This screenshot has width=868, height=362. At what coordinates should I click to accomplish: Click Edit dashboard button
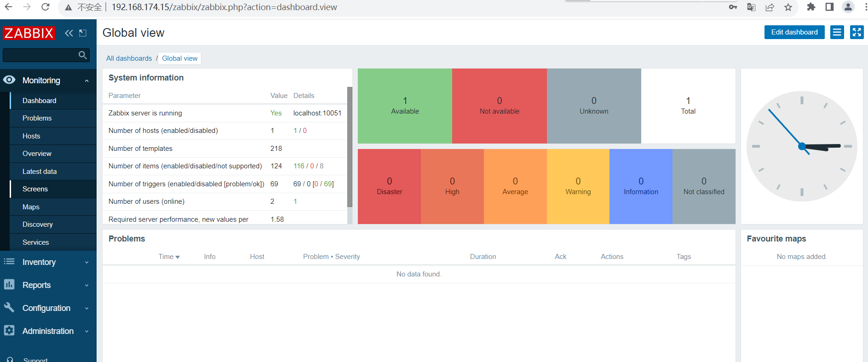pos(794,32)
